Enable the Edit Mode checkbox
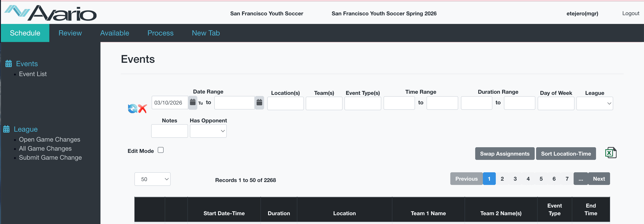Screen dimensions: 644x224 [x=161, y=150]
